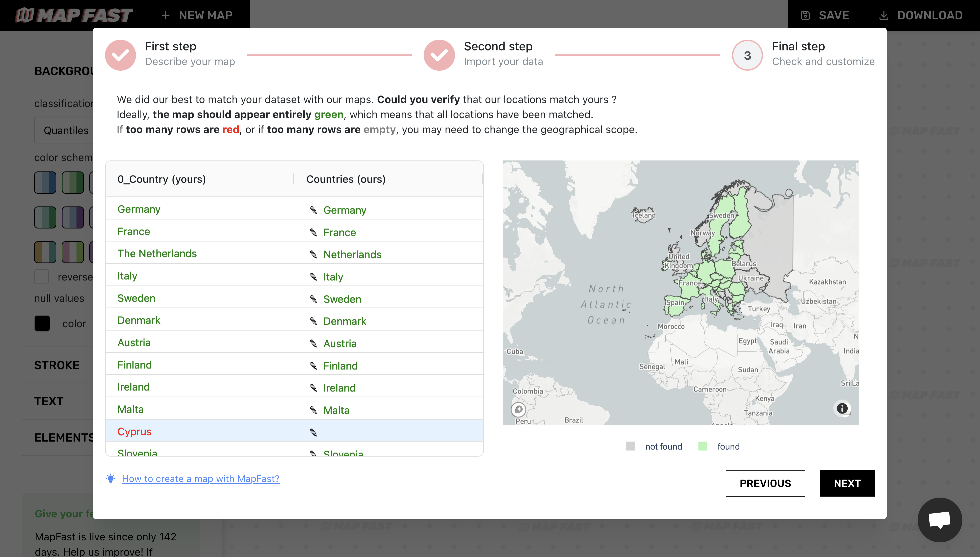Click the chat support widget icon
Image resolution: width=980 pixels, height=557 pixels.
(940, 519)
